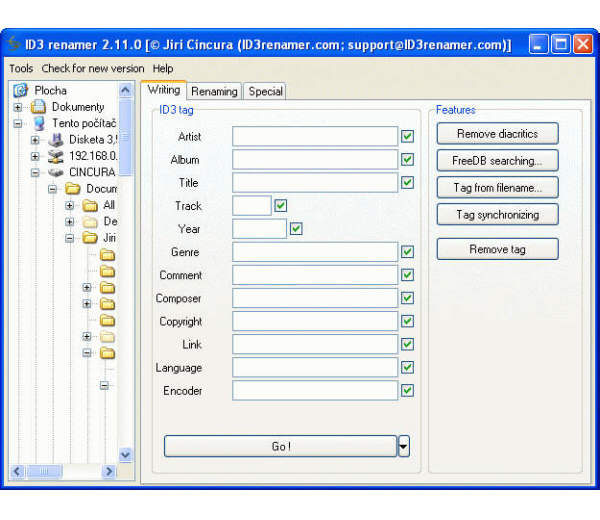
Task: Disable the Encoder field checkbox
Action: [407, 390]
